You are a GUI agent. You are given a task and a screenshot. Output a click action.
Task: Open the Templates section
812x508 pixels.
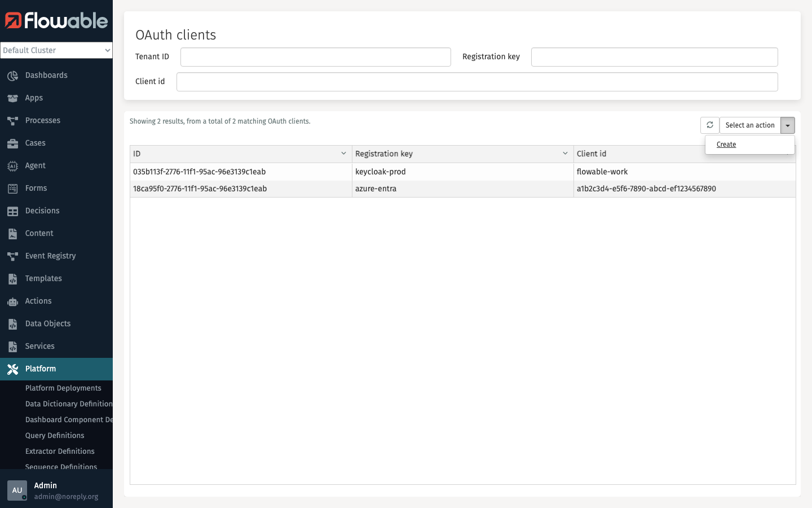pyautogui.click(x=43, y=278)
